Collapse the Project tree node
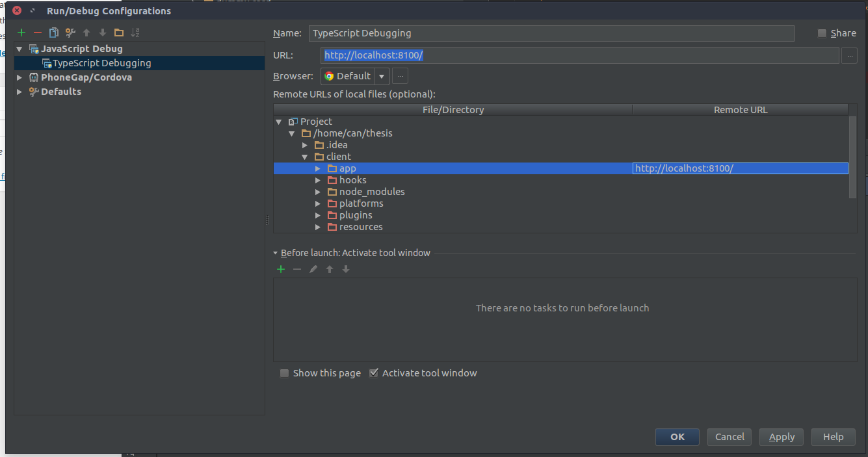The height and width of the screenshot is (457, 868). (279, 122)
